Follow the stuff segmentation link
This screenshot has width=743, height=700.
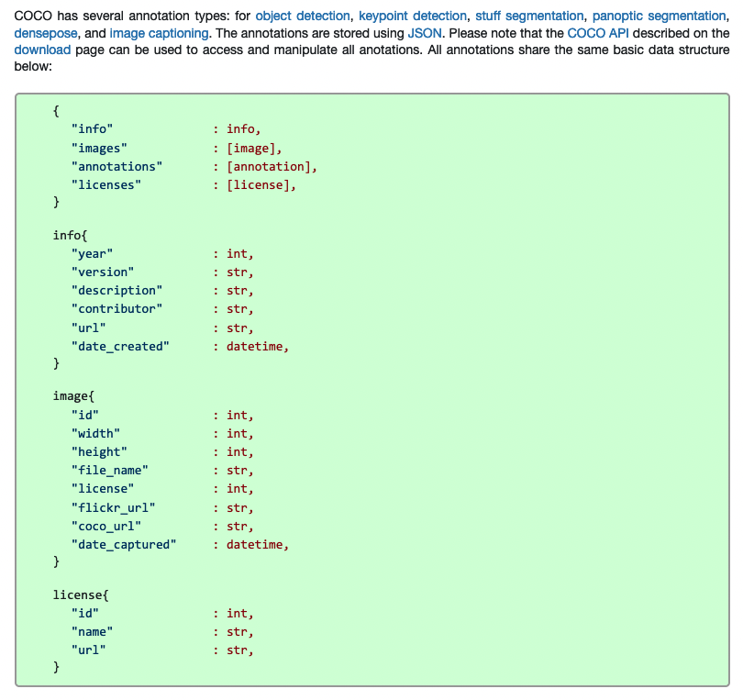coord(529,17)
